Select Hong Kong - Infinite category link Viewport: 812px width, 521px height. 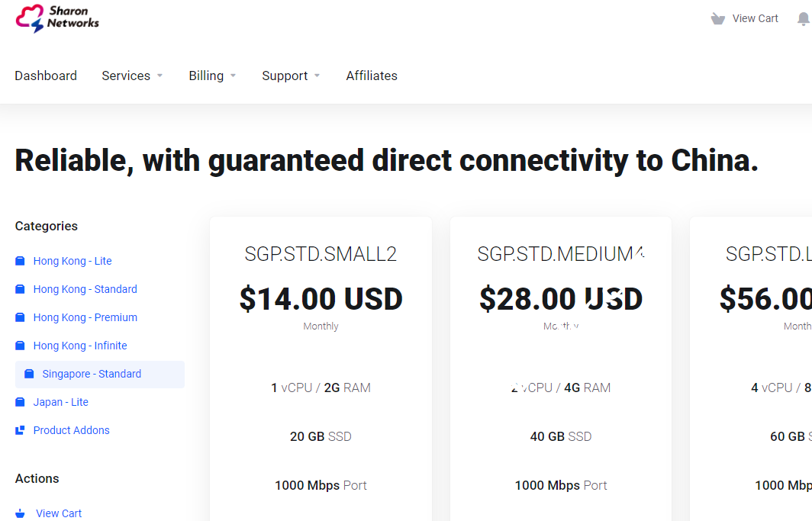80,346
